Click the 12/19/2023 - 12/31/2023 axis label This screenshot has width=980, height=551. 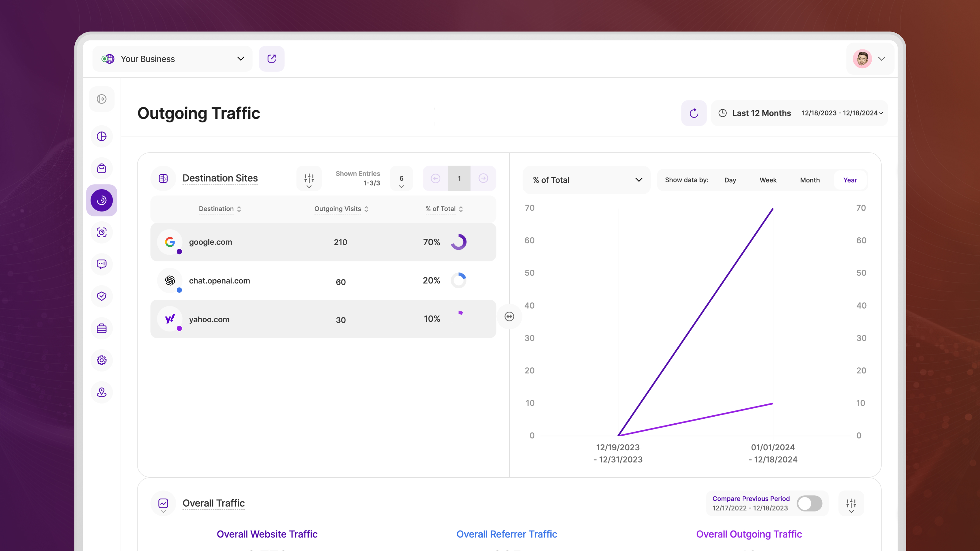tap(618, 453)
